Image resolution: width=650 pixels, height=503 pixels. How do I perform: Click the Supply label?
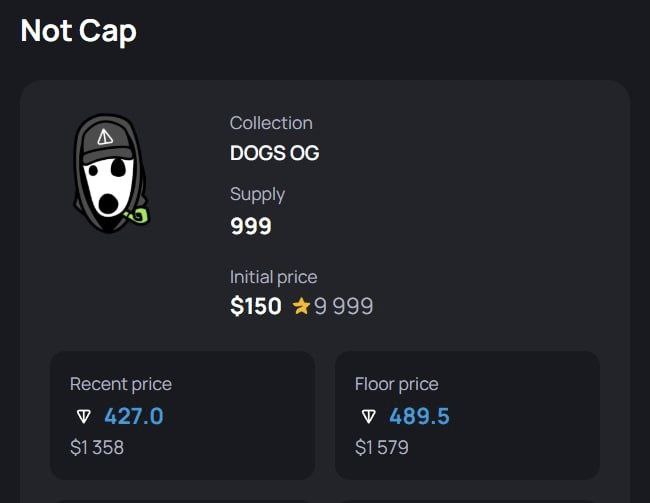point(257,194)
